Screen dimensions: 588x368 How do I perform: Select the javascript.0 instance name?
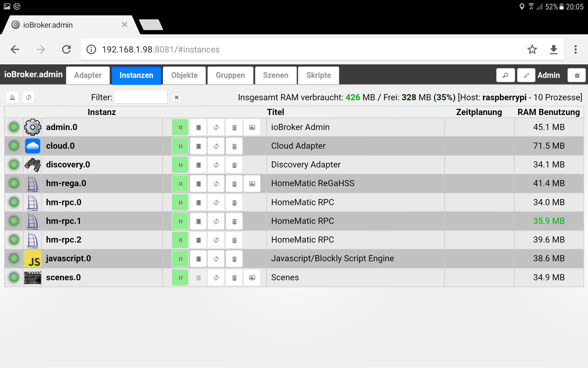coord(69,259)
